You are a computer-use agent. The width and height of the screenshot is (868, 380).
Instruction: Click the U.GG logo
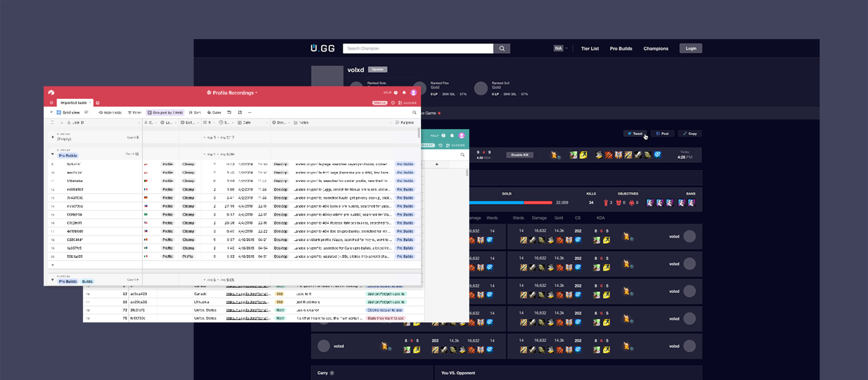coord(323,48)
